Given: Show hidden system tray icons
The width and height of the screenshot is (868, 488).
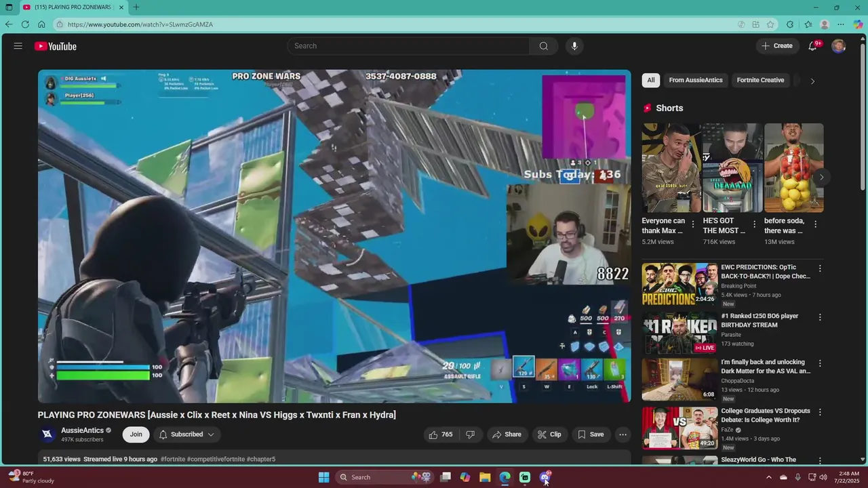Looking at the screenshot, I should click(768, 477).
